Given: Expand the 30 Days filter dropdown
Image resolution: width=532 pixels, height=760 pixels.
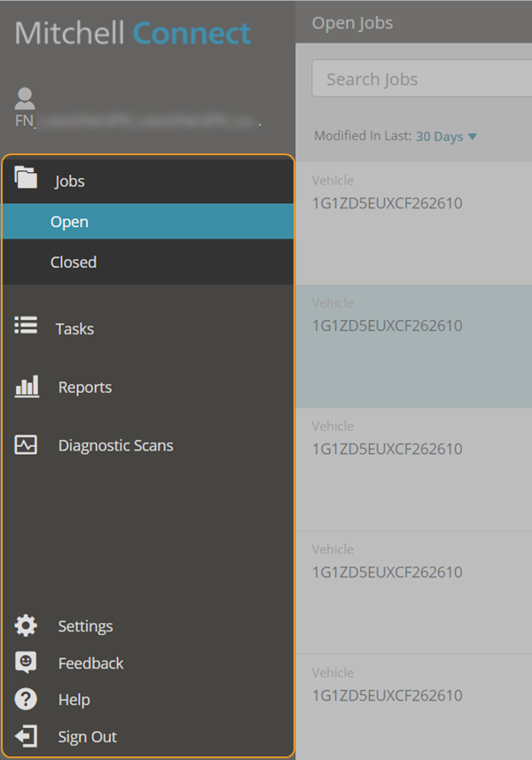Looking at the screenshot, I should point(446,137).
